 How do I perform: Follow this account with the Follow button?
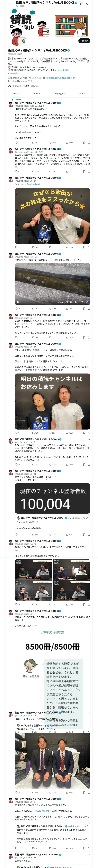pos(84,41)
